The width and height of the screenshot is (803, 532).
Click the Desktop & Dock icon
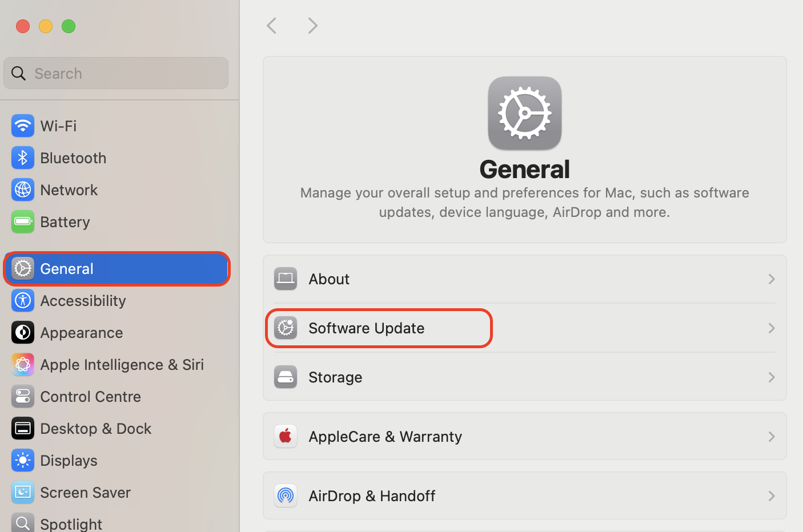click(x=23, y=428)
